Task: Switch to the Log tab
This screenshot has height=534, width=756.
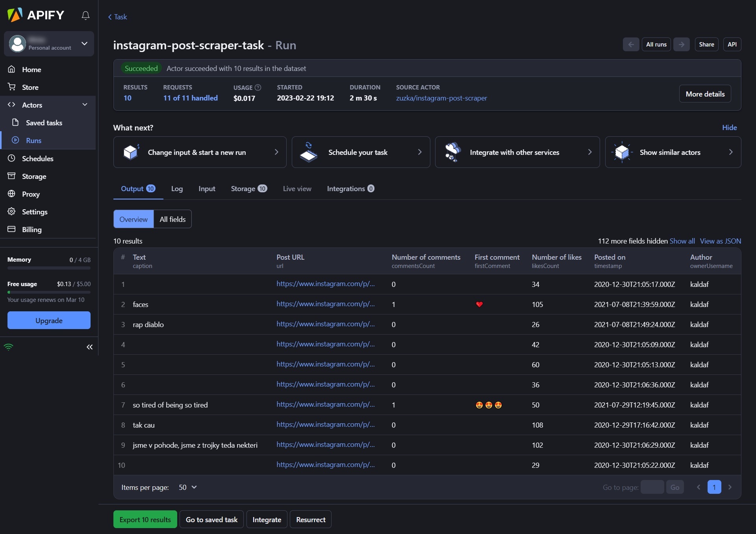Action: pos(177,189)
